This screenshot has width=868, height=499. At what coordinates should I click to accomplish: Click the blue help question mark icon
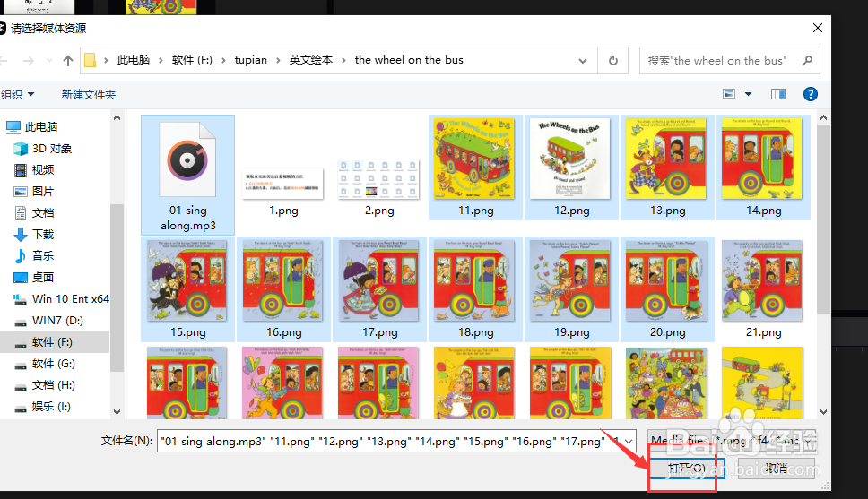[811, 94]
